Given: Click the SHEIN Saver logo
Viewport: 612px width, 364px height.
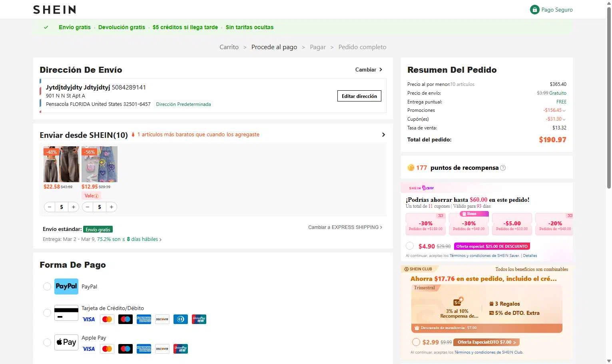Looking at the screenshot, I should point(421,188).
